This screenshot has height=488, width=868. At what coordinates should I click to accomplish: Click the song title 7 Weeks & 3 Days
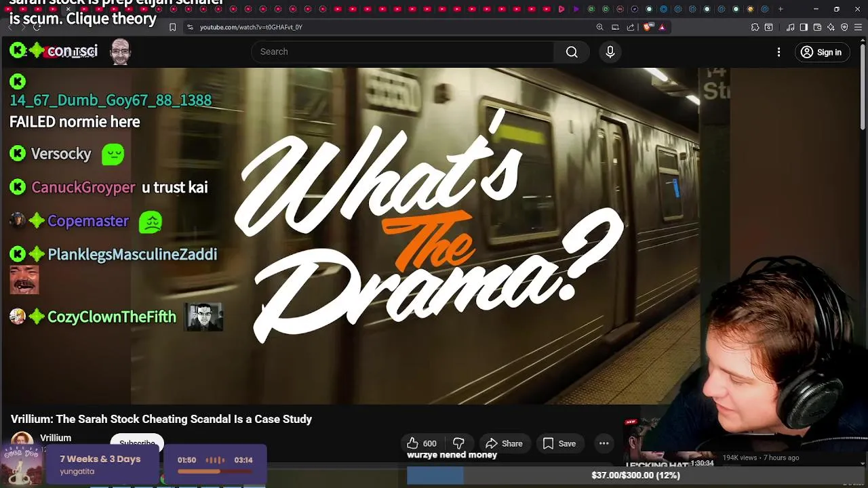click(x=100, y=459)
